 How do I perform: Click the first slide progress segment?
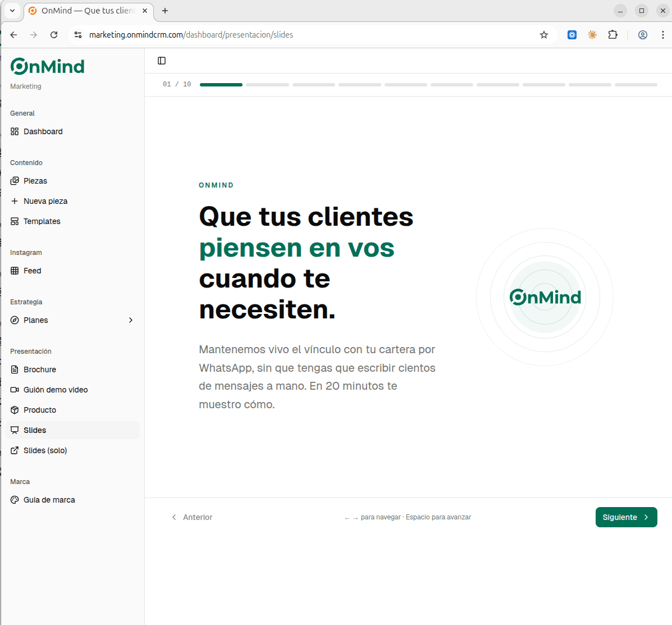[x=221, y=85]
